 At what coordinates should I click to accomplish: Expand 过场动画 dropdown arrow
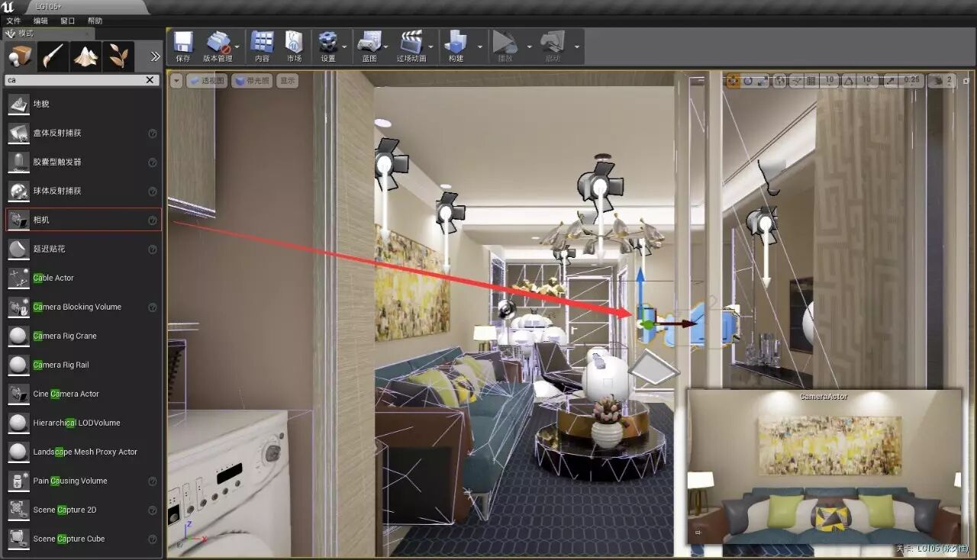tap(432, 47)
